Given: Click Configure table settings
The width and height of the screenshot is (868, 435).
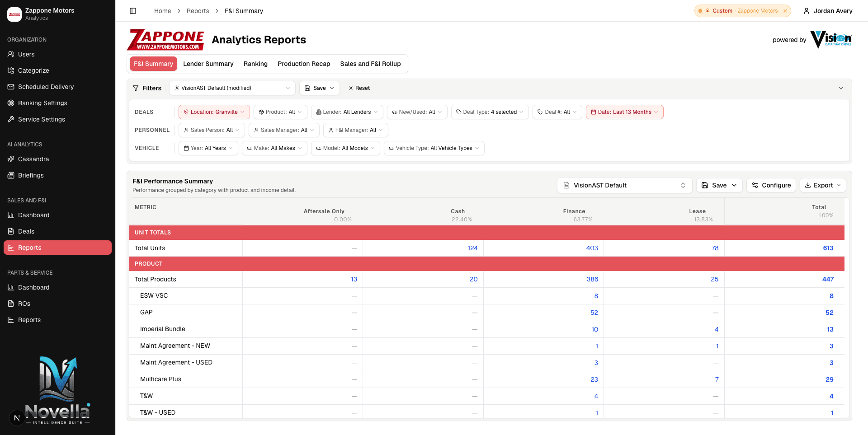Looking at the screenshot, I should pos(771,185).
